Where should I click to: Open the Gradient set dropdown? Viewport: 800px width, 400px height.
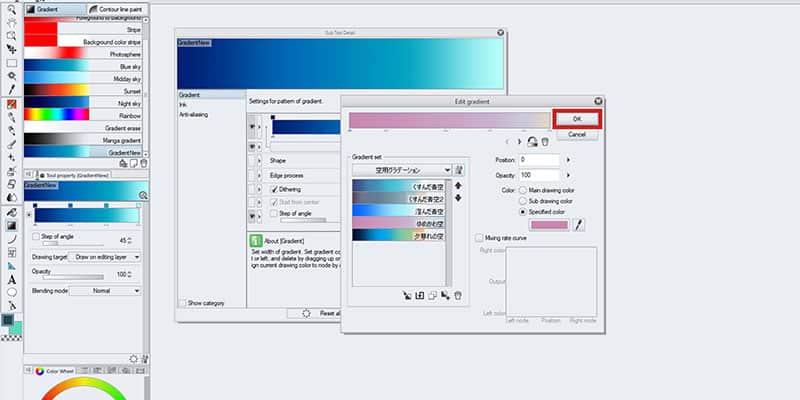402,170
